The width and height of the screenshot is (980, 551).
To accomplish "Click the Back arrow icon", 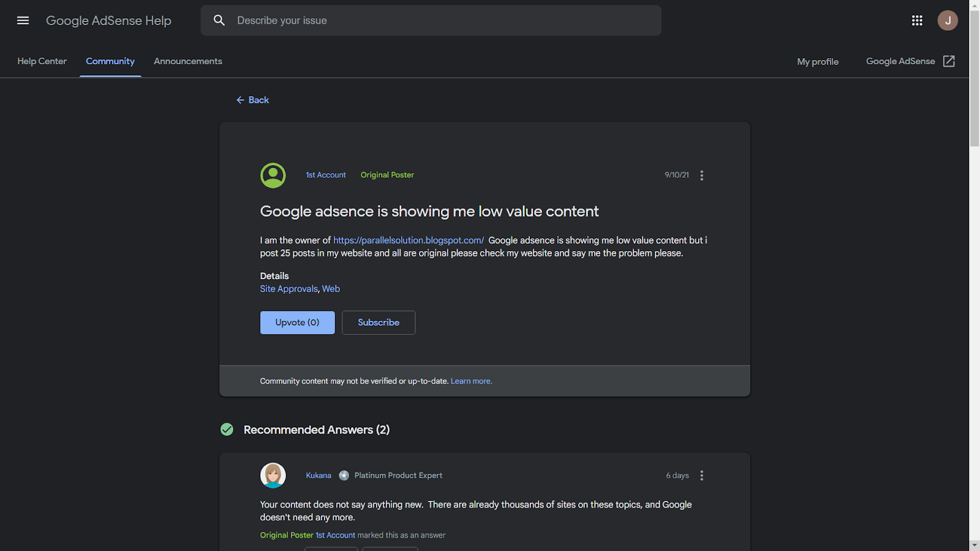I will [x=240, y=100].
